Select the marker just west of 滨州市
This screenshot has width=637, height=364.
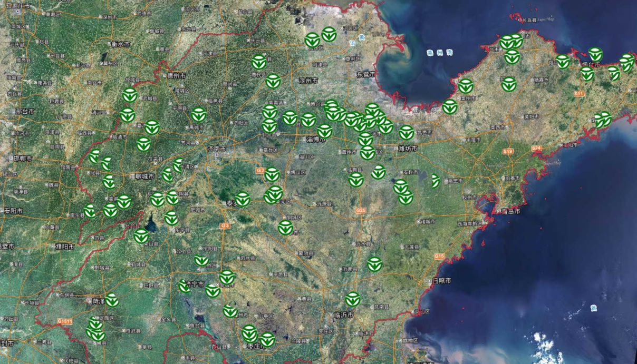pyautogui.click(x=273, y=81)
